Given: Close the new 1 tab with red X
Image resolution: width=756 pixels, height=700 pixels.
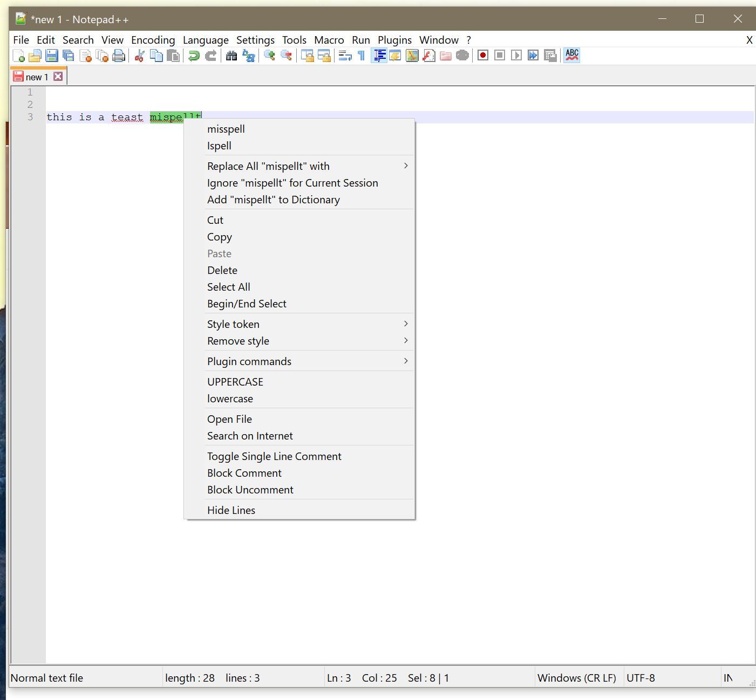Looking at the screenshot, I should 58,77.
